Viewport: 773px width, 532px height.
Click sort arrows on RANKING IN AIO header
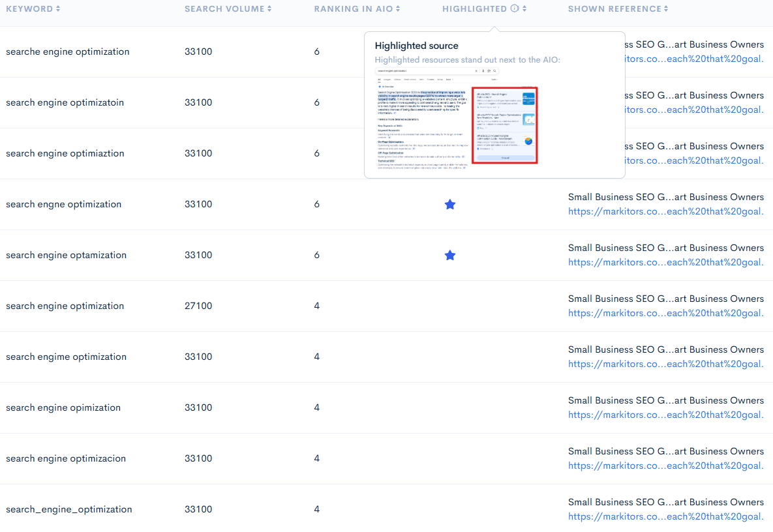(x=398, y=8)
